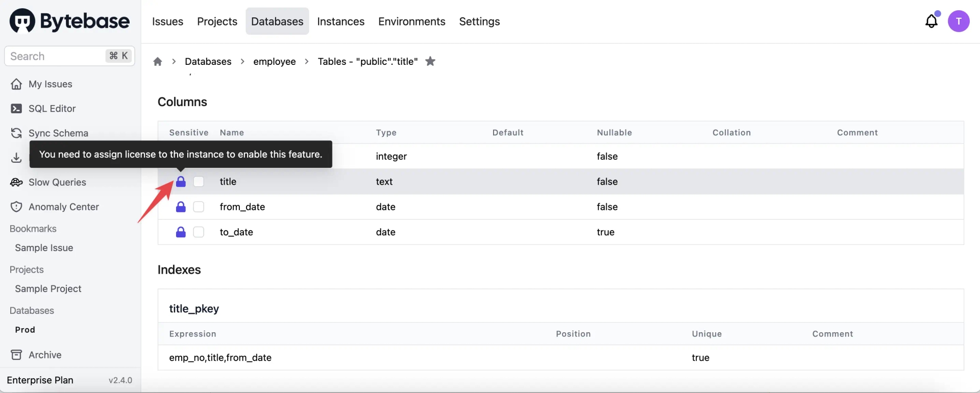Click the Bytebase logo
The image size is (980, 393).
coord(69,21)
